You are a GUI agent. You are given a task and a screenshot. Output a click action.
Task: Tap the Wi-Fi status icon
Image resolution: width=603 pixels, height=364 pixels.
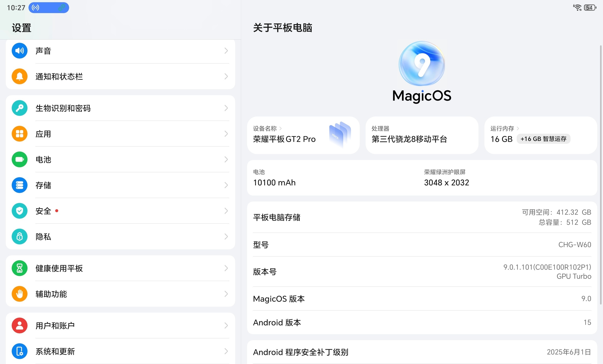(x=577, y=8)
